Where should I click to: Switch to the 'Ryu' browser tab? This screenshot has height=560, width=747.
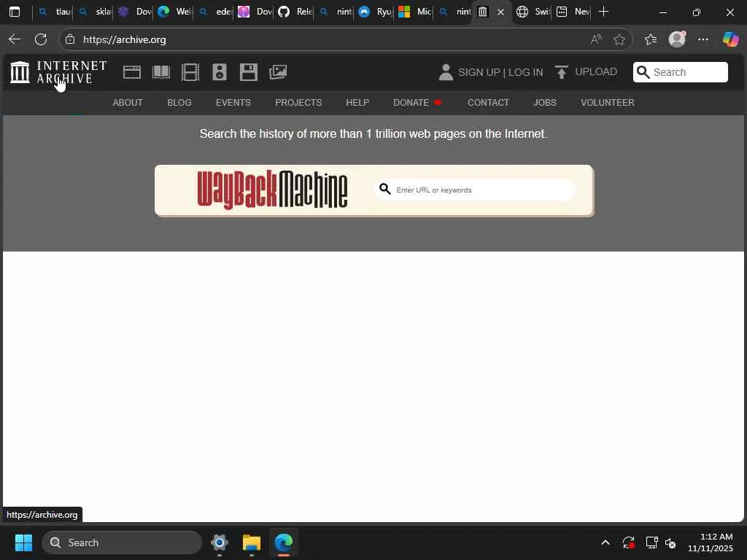tap(375, 12)
